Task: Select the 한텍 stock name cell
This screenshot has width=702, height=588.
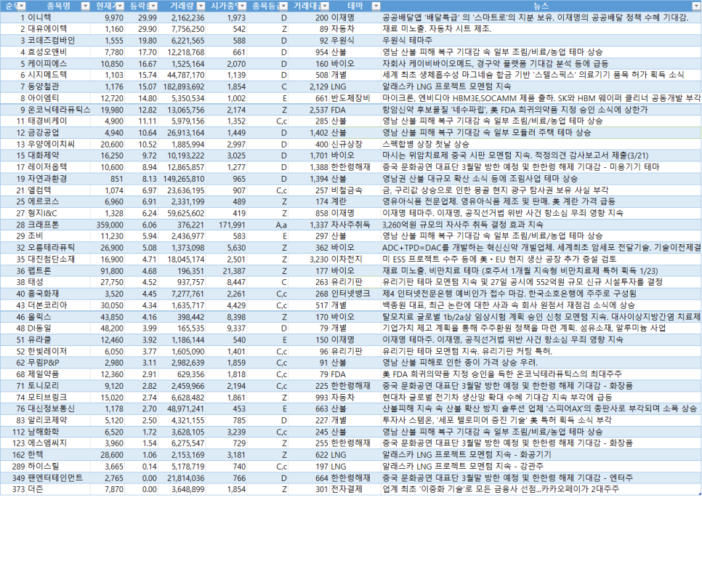Action: tap(58, 455)
